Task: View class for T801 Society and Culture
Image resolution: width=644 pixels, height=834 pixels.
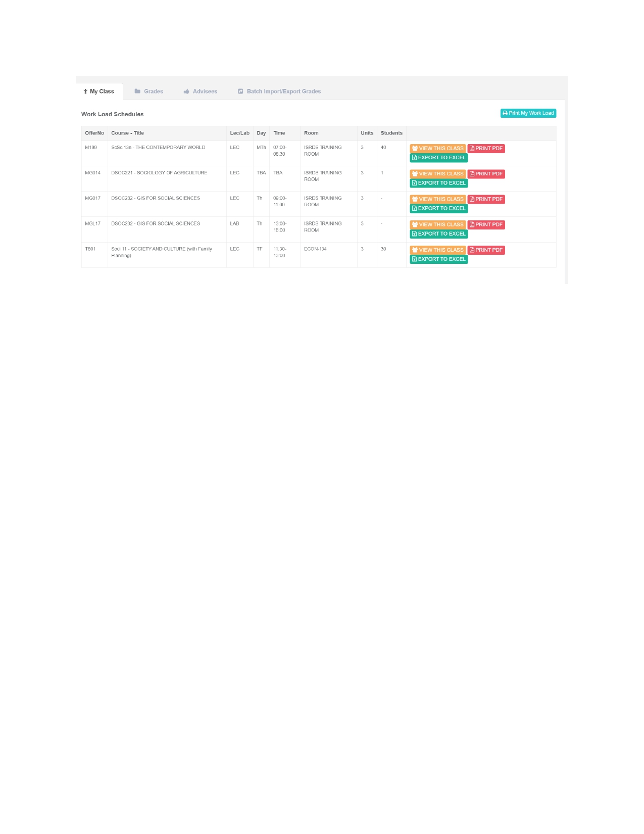Action: [437, 250]
